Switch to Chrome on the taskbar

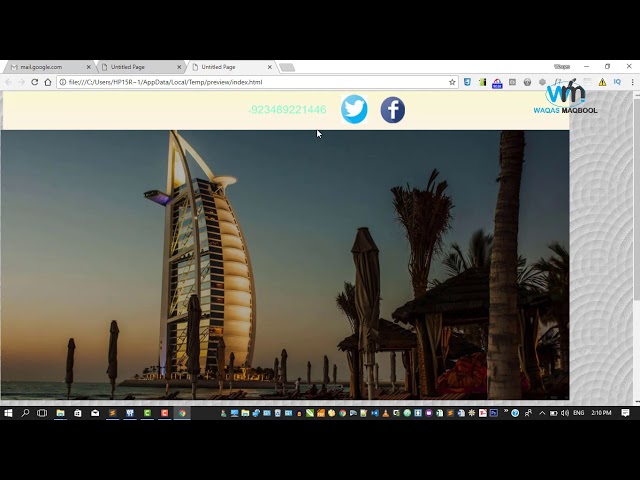[x=182, y=413]
